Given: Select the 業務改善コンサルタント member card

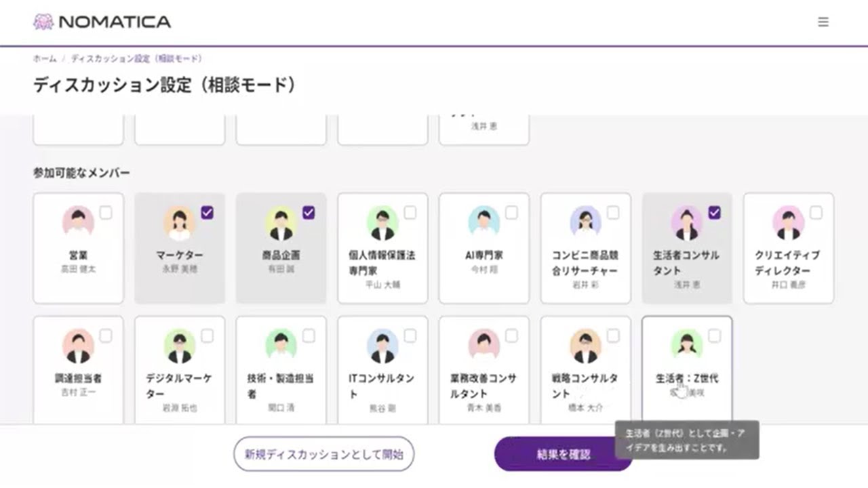Looking at the screenshot, I should point(484,369).
